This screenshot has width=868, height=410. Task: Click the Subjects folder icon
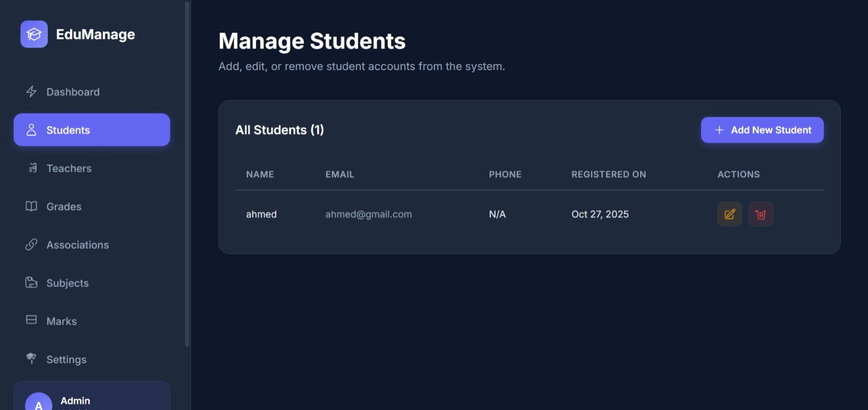pos(31,283)
